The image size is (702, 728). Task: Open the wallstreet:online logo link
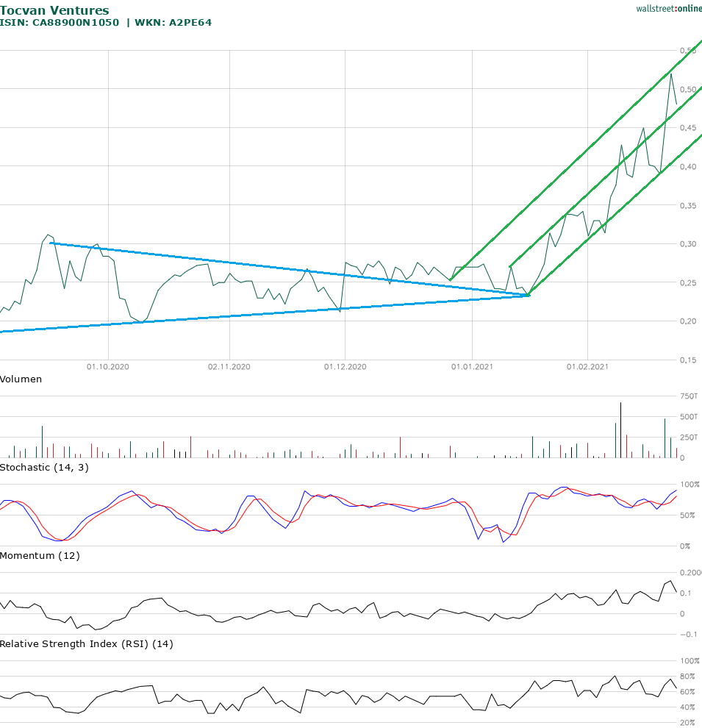(x=669, y=8)
